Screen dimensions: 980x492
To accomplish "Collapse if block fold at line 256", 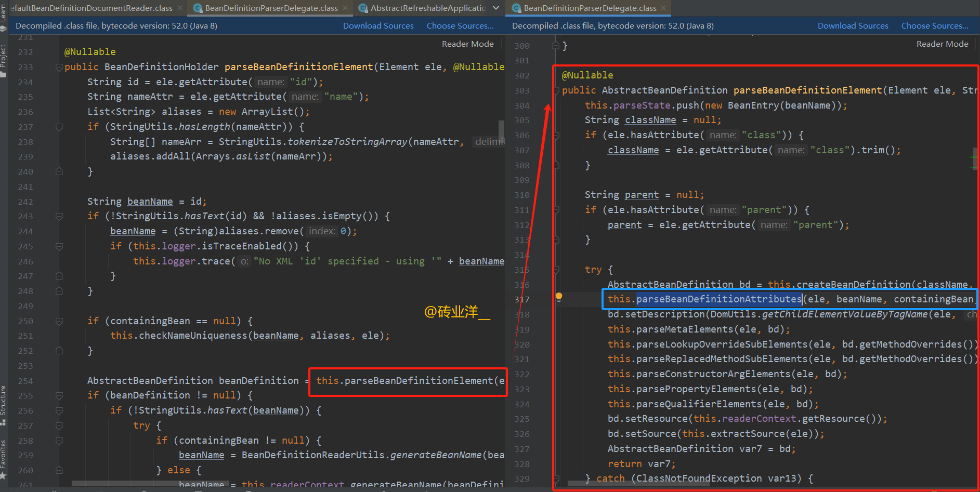I will [59, 410].
